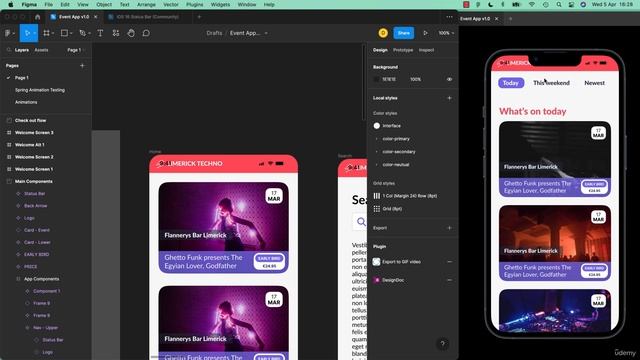640x360 pixels.
Task: Open the tab bar three-dot menu
Action: point(449,17)
